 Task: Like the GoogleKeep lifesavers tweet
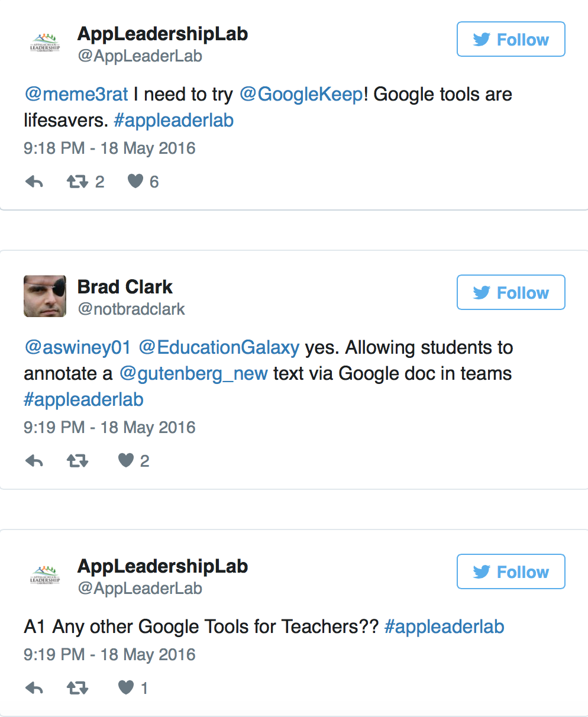click(x=135, y=182)
